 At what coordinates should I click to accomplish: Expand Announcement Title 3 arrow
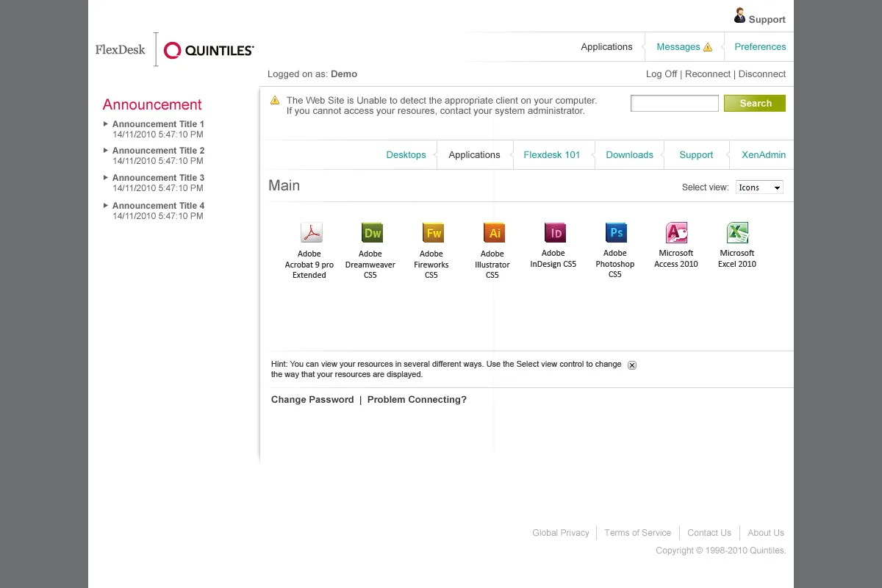106,177
